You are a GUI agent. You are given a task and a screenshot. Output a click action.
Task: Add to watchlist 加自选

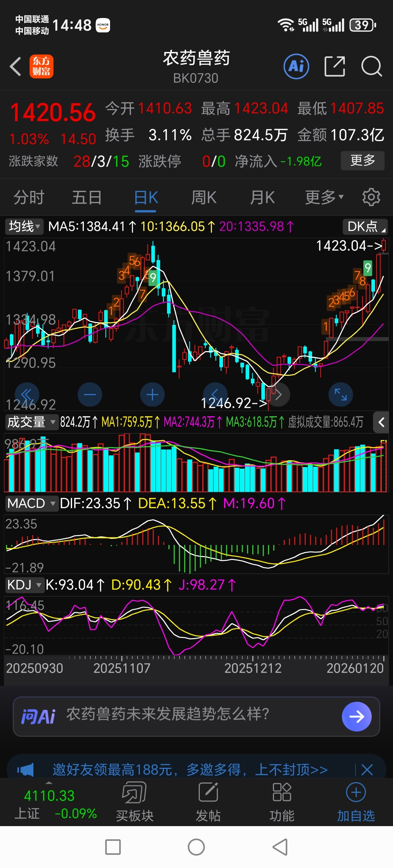point(356,802)
